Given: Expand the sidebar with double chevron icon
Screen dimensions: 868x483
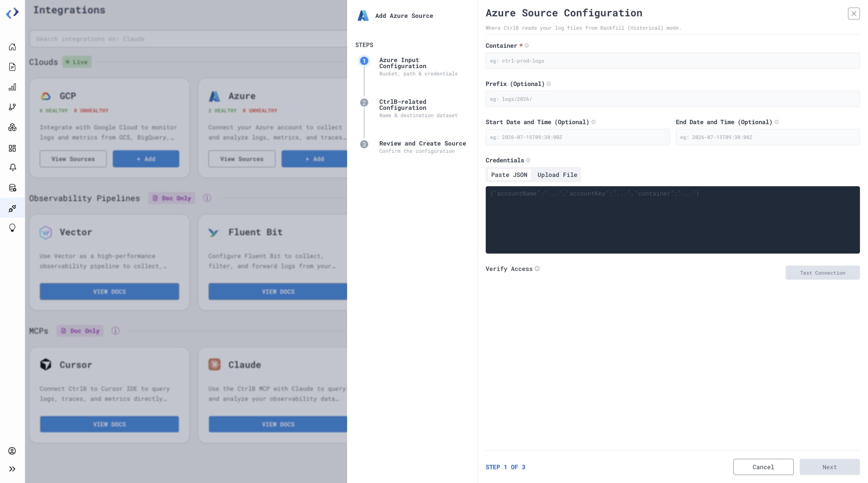Looking at the screenshot, I should tap(12, 469).
